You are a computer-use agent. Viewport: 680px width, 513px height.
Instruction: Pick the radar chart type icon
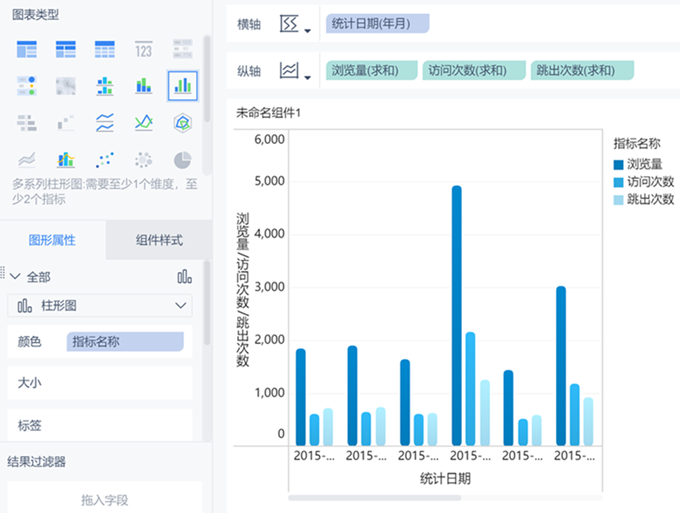182,123
